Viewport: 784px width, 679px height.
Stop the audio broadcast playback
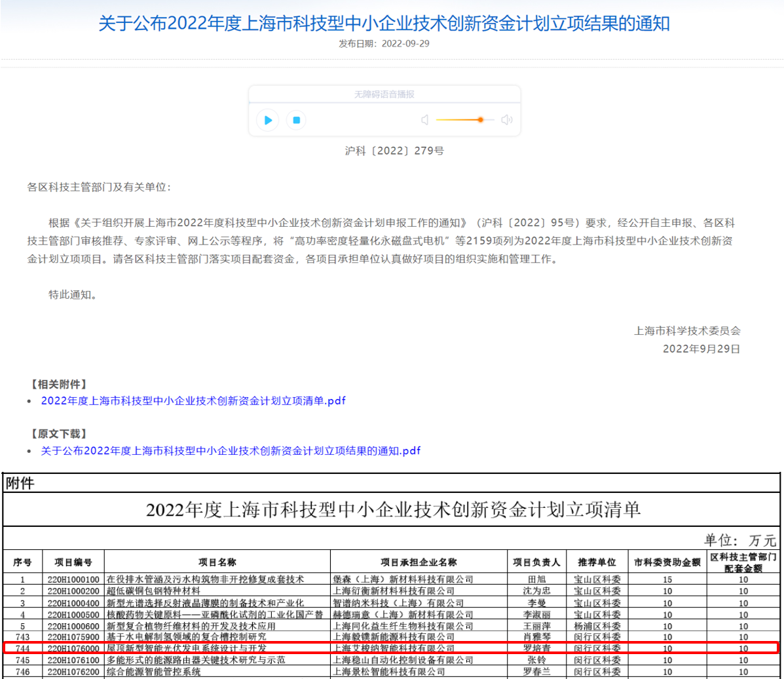(296, 120)
